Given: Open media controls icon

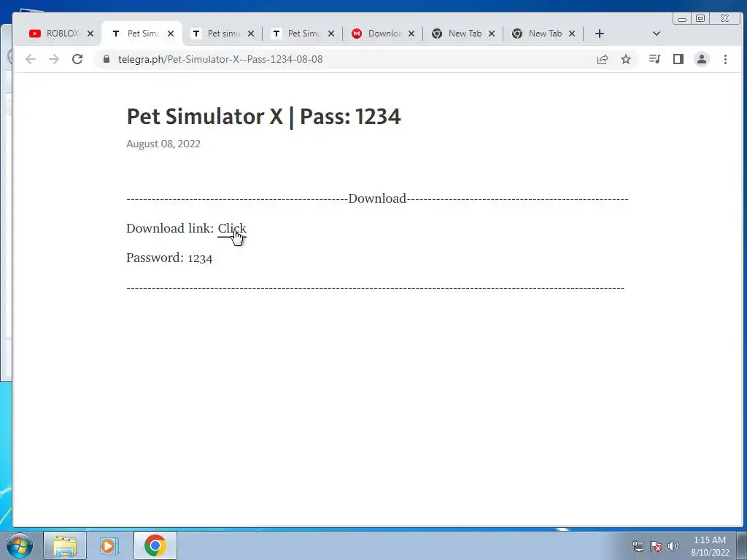Looking at the screenshot, I should point(654,59).
